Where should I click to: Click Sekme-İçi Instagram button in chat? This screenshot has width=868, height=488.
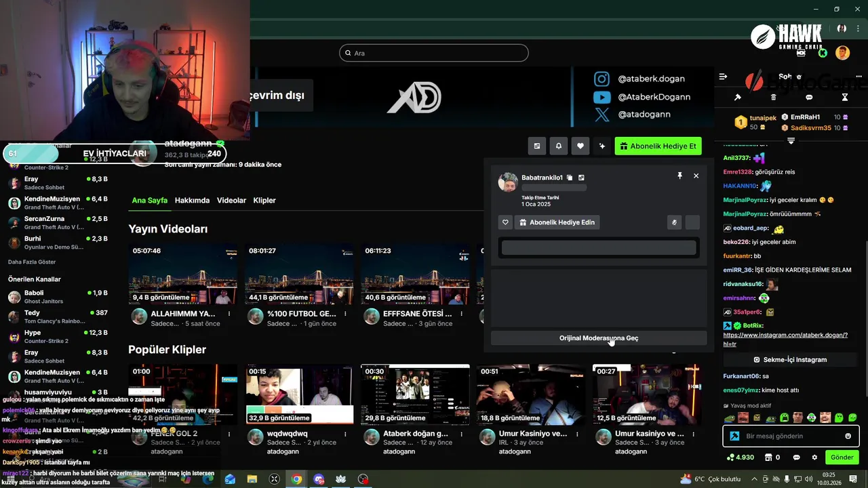click(791, 360)
